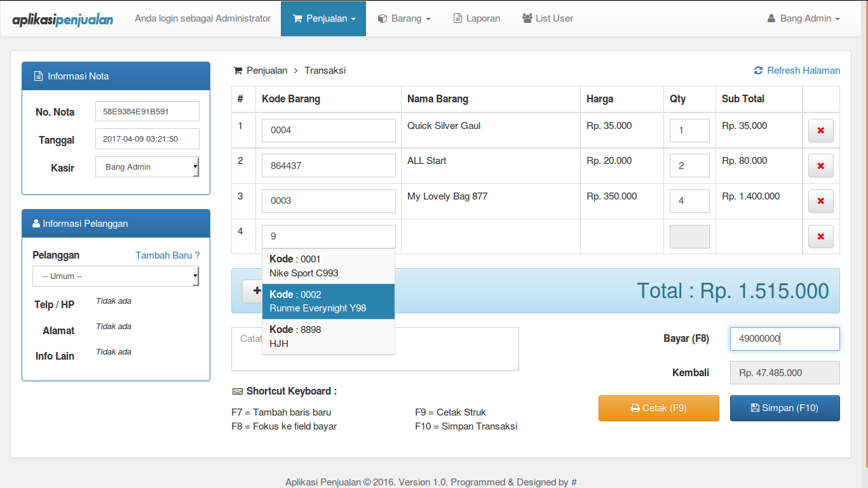Screen dimensions: 868x488
Task: Open the Laporan menu item
Action: pyautogui.click(x=477, y=18)
